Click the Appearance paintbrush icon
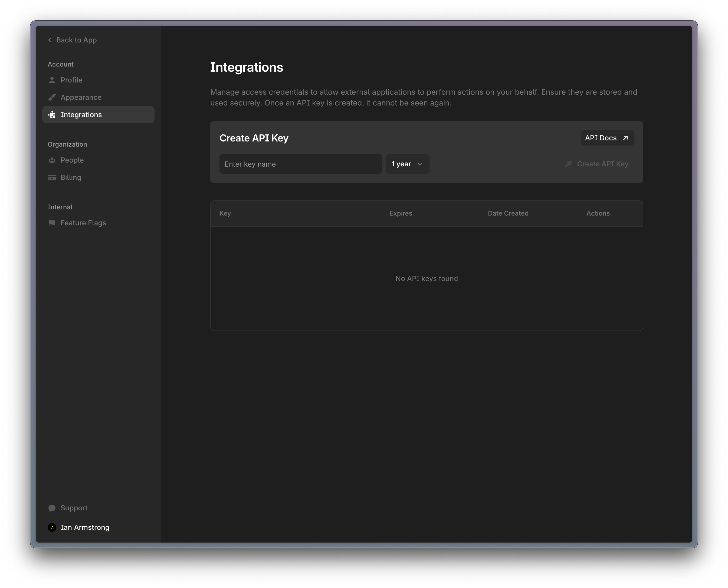This screenshot has height=588, width=728. point(52,97)
